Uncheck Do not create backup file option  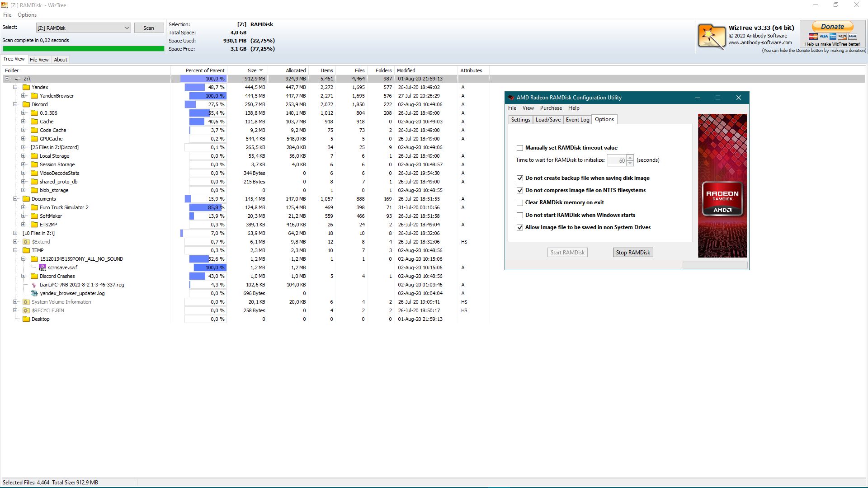pos(520,178)
